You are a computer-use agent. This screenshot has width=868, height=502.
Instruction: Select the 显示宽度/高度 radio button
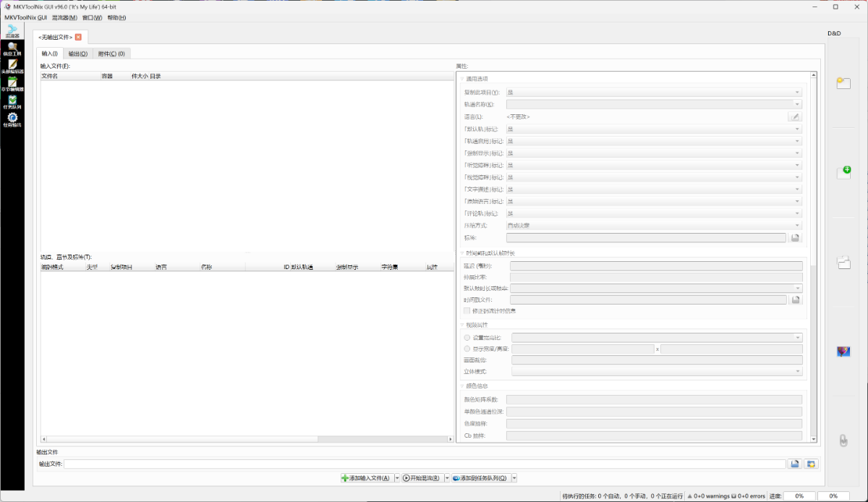pyautogui.click(x=467, y=349)
